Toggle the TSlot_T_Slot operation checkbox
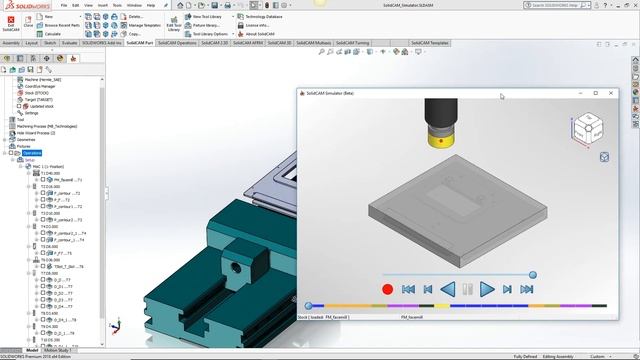 (x=43, y=266)
